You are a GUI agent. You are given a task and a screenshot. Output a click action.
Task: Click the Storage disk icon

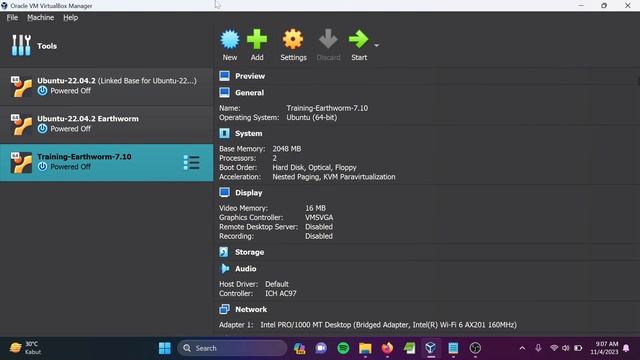[x=224, y=252]
